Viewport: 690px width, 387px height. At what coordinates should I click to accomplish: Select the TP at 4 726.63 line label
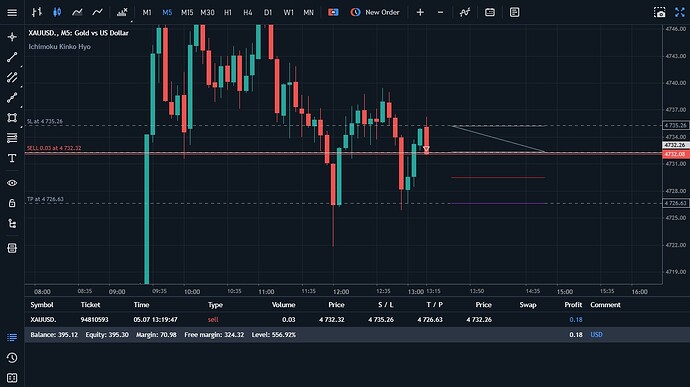[x=45, y=199]
